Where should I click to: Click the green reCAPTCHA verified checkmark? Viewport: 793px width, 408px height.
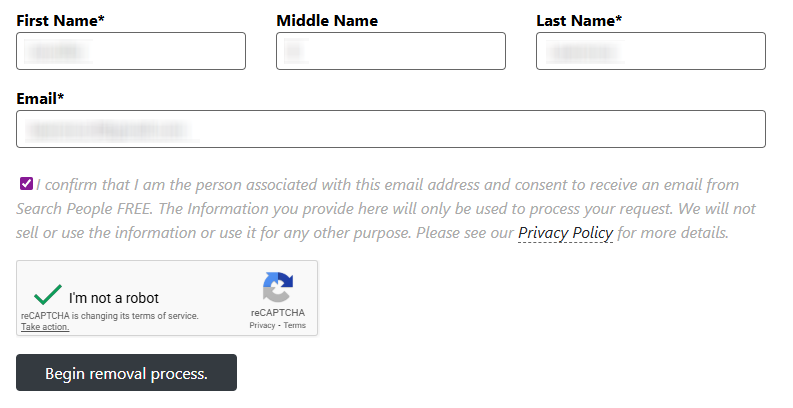[47, 295]
